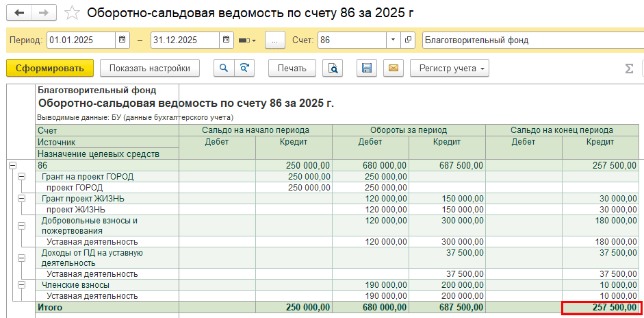Viewport: 644px width, 318px height.
Task: Open calendar for period start date
Action: [123, 40]
